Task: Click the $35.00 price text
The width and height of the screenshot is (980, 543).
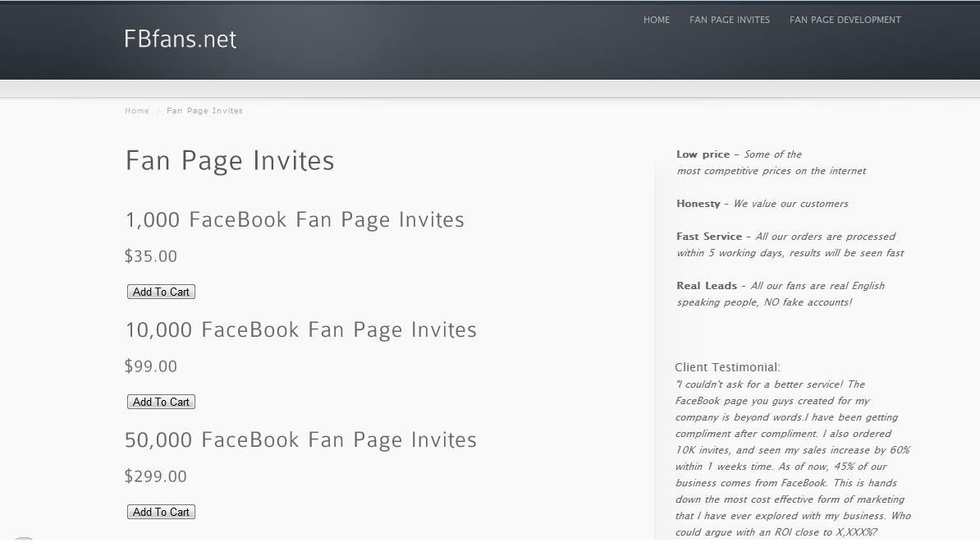Action: 151,256
